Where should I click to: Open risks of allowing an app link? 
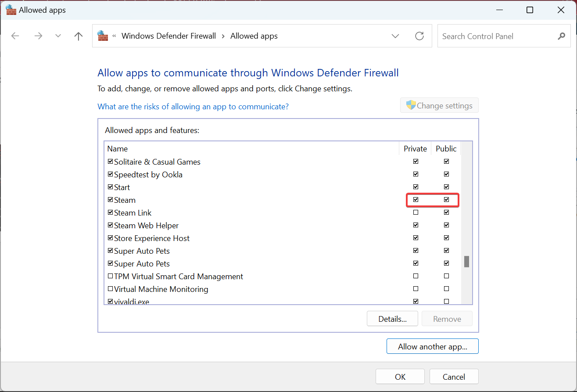[x=193, y=107]
